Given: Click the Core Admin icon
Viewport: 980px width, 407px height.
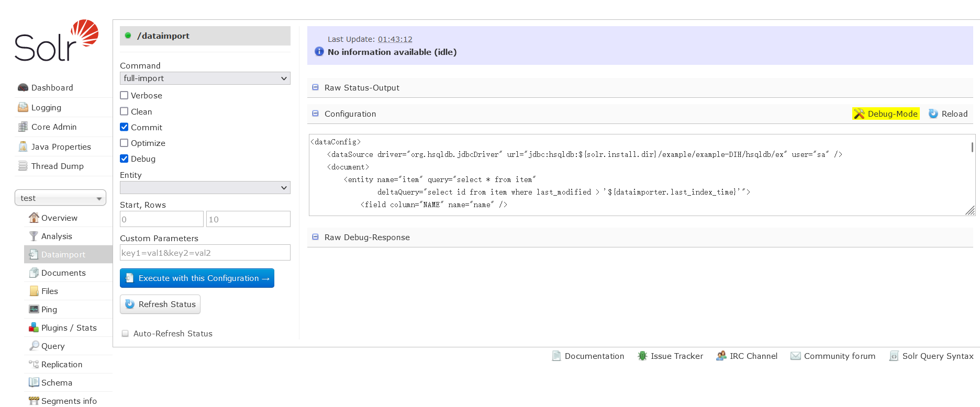Looking at the screenshot, I should click(x=23, y=127).
